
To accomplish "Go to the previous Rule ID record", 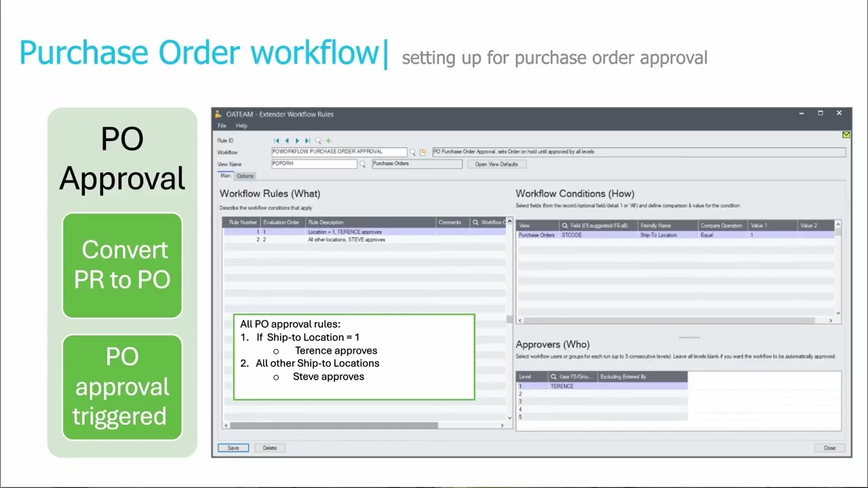I will coord(287,140).
